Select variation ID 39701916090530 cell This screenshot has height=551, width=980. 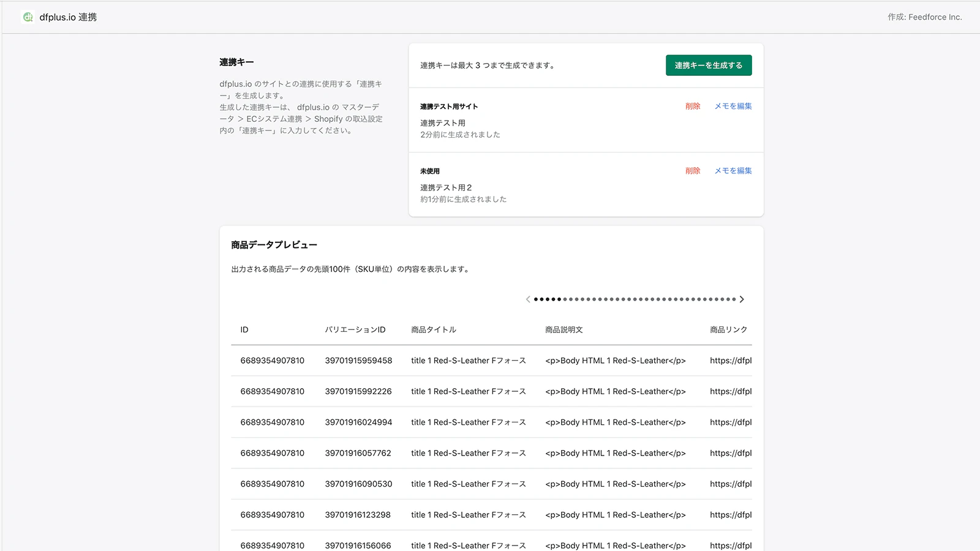pos(359,484)
